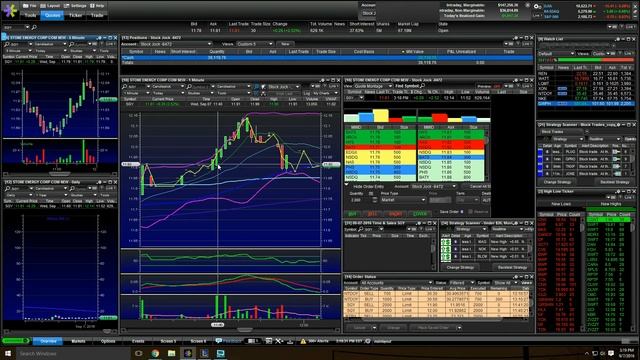Click the New button in Positions
This screenshot has width=640, height=360.
[x=285, y=44]
